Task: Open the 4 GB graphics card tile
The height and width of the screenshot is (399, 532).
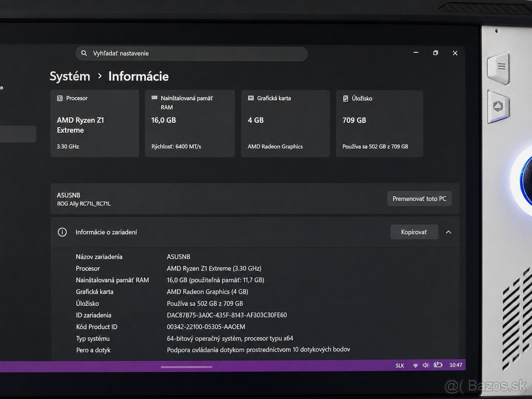Action: point(286,124)
